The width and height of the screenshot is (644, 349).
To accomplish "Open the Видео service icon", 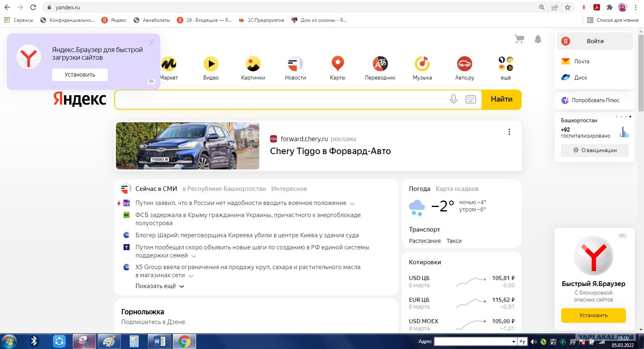I will [x=211, y=64].
